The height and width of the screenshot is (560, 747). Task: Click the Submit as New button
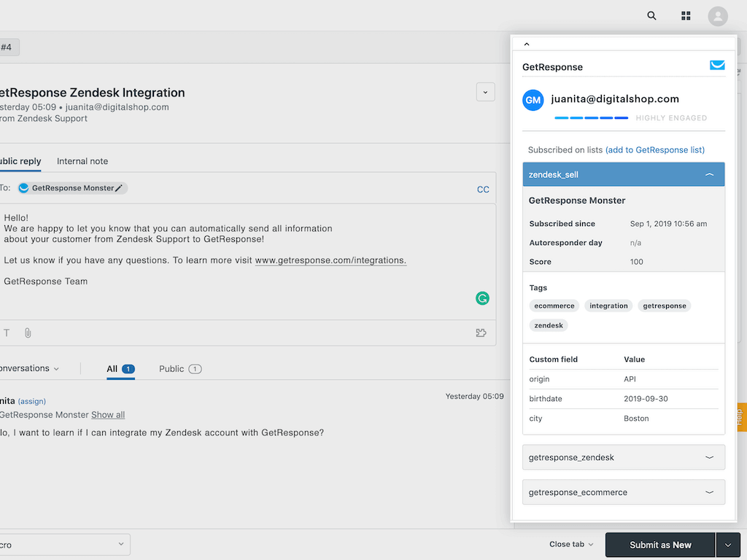[660, 545]
